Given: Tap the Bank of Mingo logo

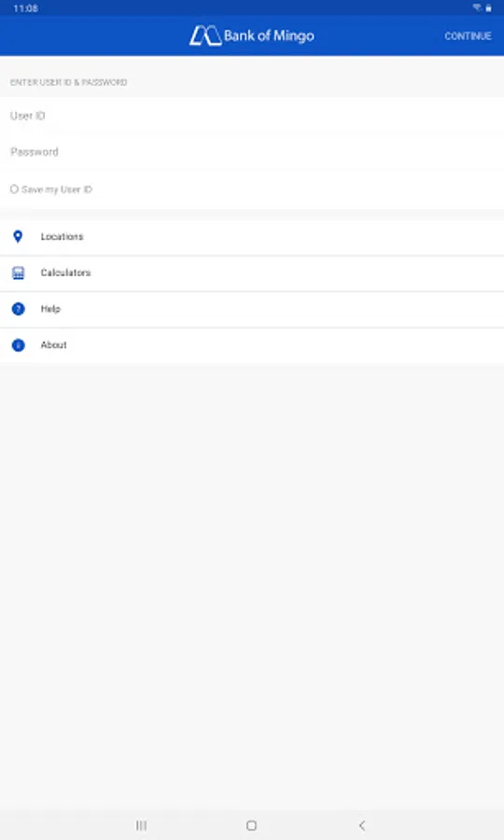Looking at the screenshot, I should (x=252, y=35).
